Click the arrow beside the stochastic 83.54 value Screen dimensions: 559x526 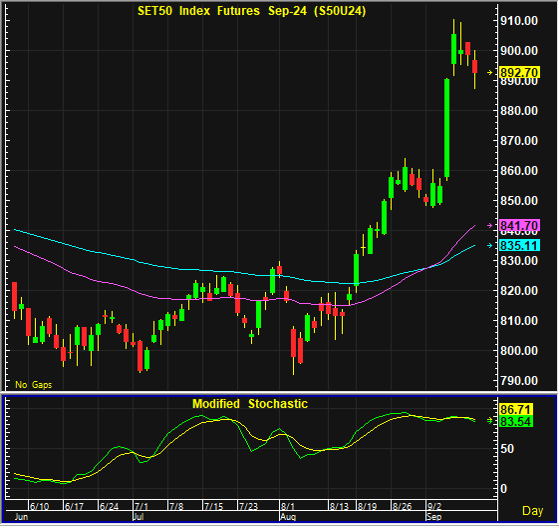[x=490, y=421]
